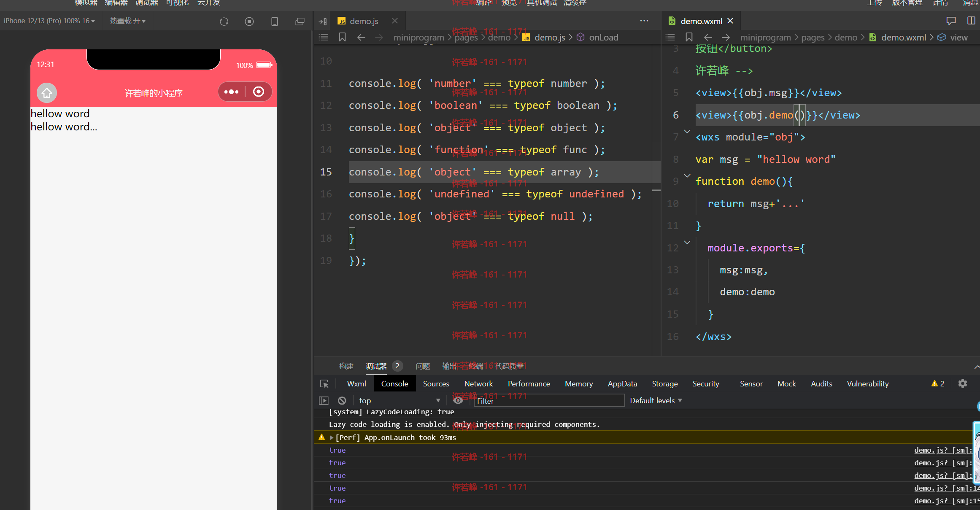
Task: Close the demo.wxml tab
Action: click(730, 21)
